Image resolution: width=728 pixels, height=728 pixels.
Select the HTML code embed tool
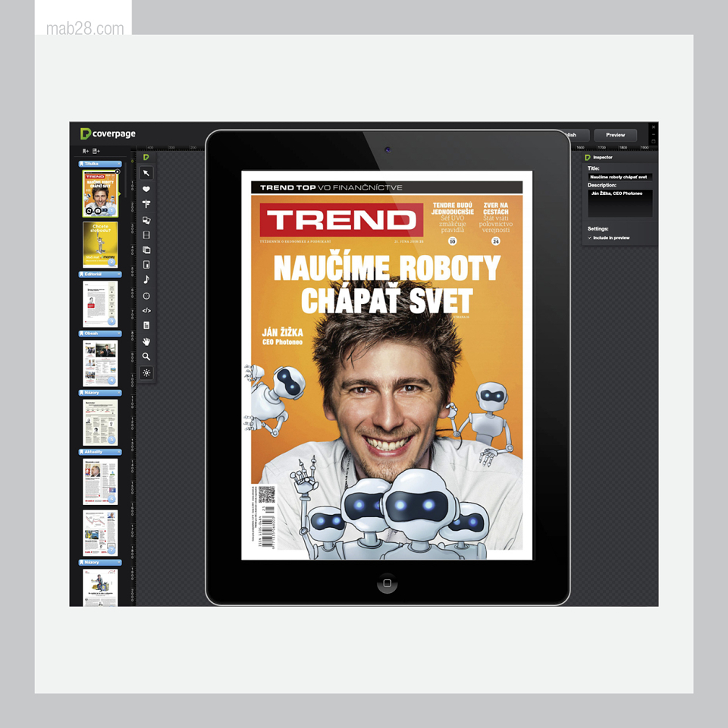(x=146, y=311)
